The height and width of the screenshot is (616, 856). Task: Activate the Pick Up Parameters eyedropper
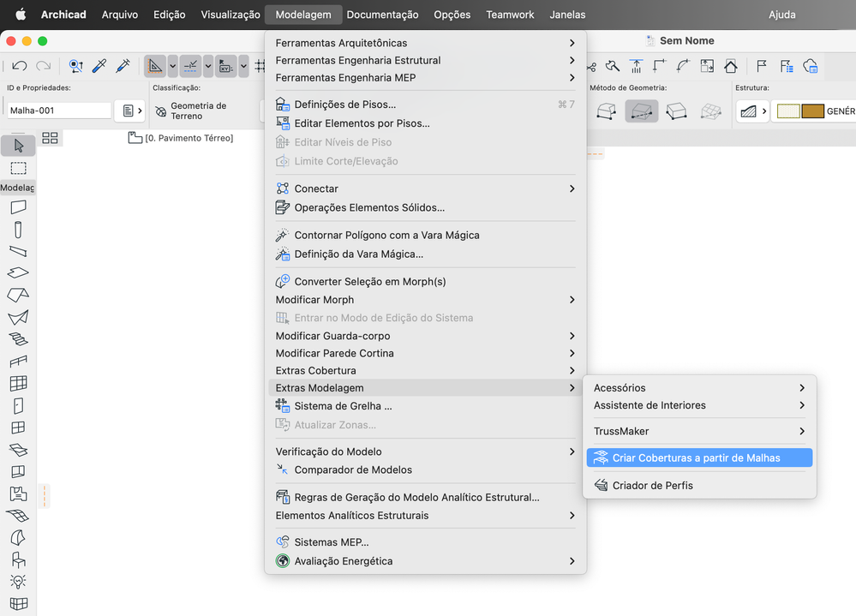click(x=99, y=66)
